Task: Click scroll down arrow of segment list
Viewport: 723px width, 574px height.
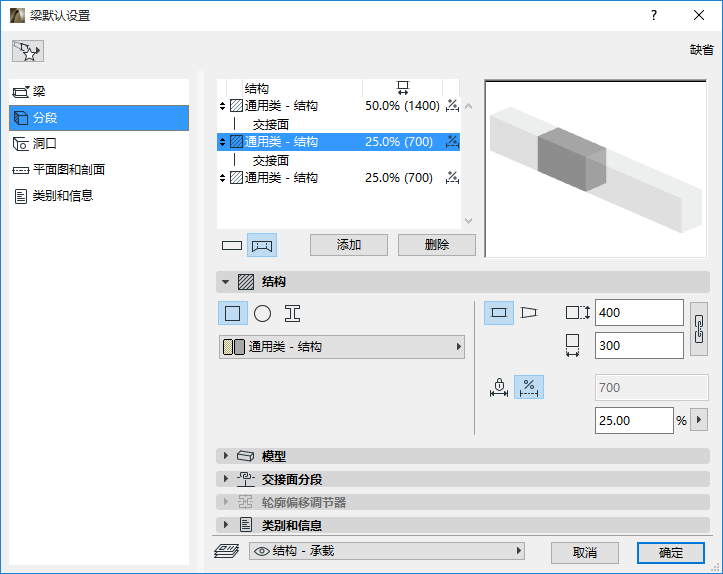Action: (x=468, y=221)
